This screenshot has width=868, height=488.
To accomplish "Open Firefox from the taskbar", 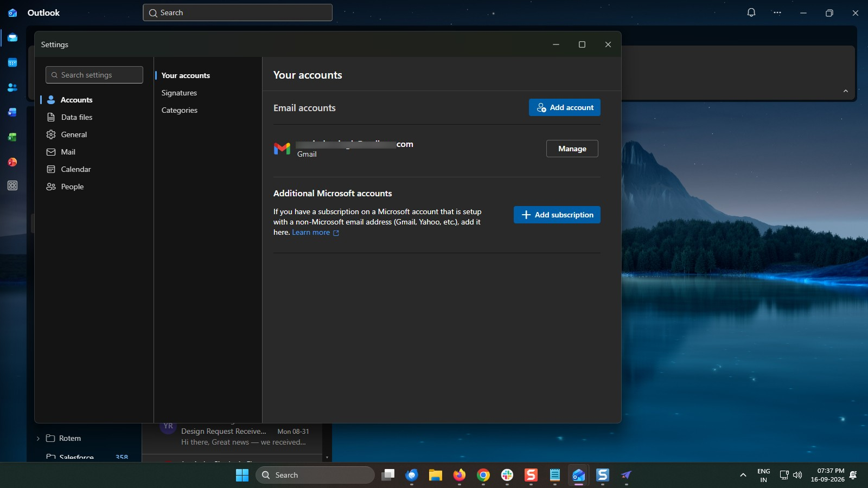I will pos(459,475).
